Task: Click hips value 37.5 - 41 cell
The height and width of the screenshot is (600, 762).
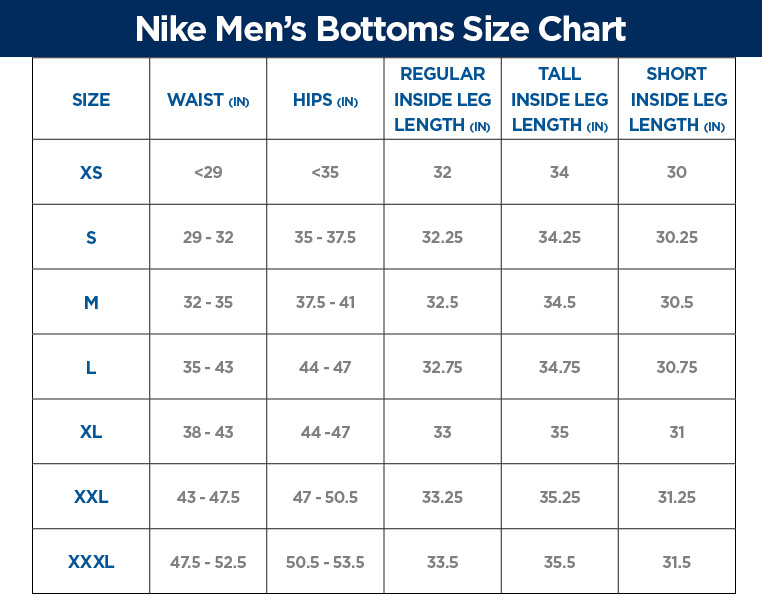Action: [325, 302]
